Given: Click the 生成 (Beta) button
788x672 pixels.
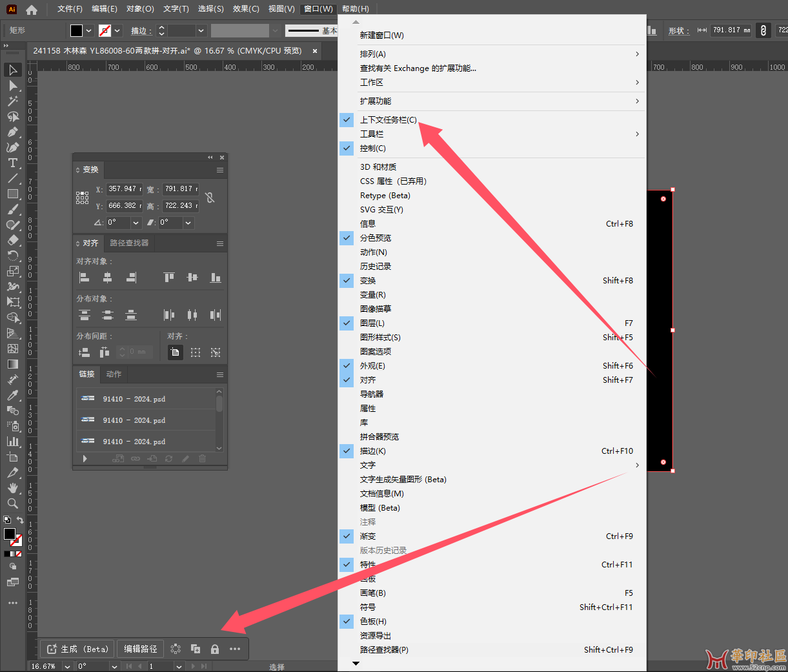Looking at the screenshot, I should click(x=77, y=649).
